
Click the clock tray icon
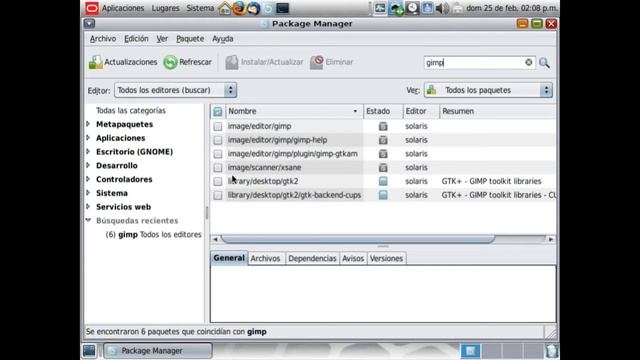tap(412, 8)
